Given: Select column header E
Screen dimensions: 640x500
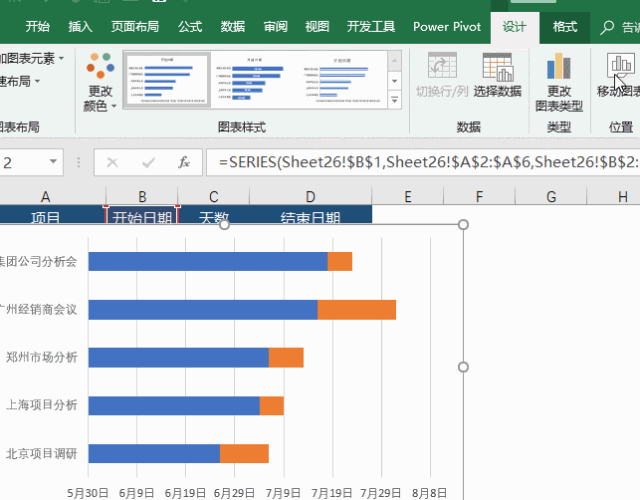Looking at the screenshot, I should coord(407,197).
